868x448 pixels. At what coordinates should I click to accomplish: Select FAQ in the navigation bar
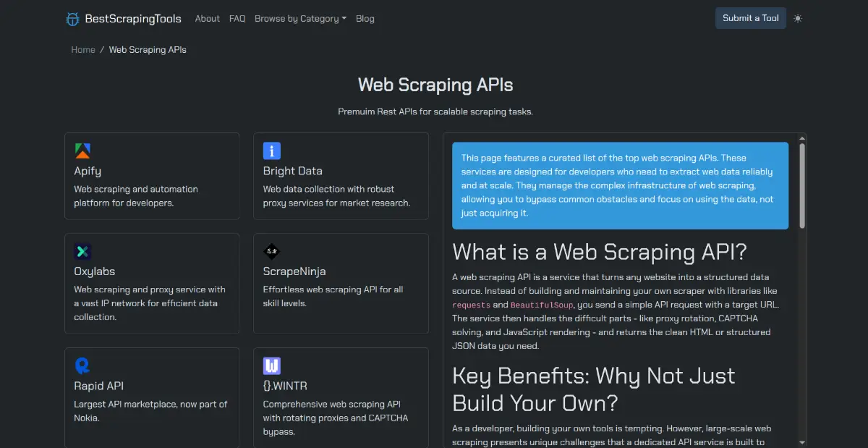(237, 19)
